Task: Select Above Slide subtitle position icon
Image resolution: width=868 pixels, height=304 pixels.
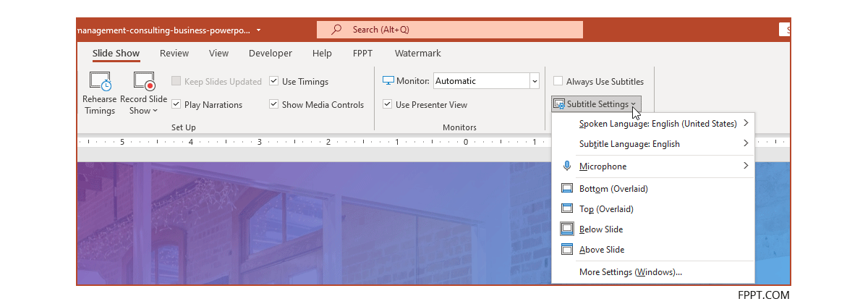Action: coord(567,250)
